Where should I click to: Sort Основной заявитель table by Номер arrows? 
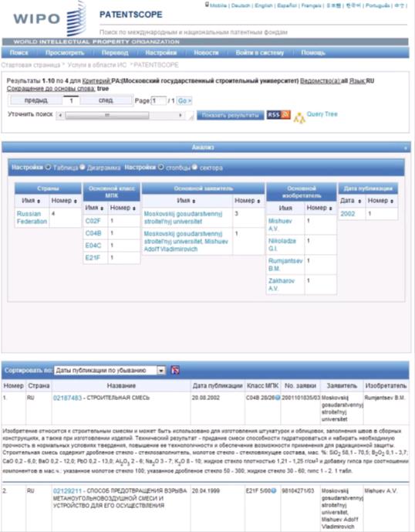point(258,202)
